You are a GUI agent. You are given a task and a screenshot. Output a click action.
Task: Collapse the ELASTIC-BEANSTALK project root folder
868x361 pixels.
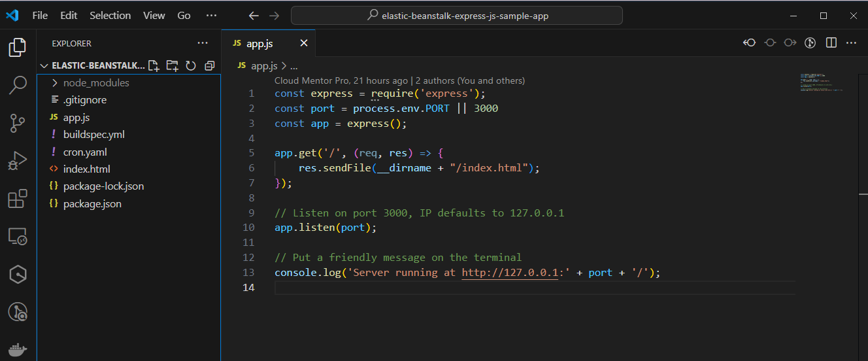point(44,65)
